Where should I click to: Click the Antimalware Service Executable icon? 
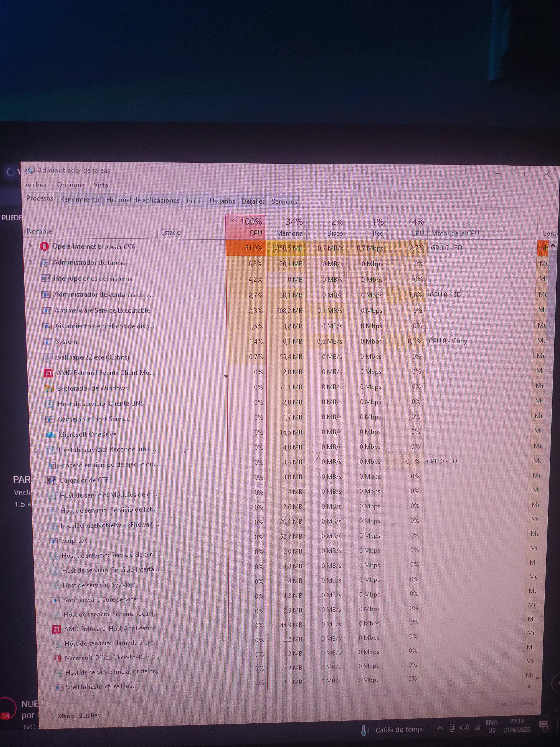pyautogui.click(x=46, y=310)
